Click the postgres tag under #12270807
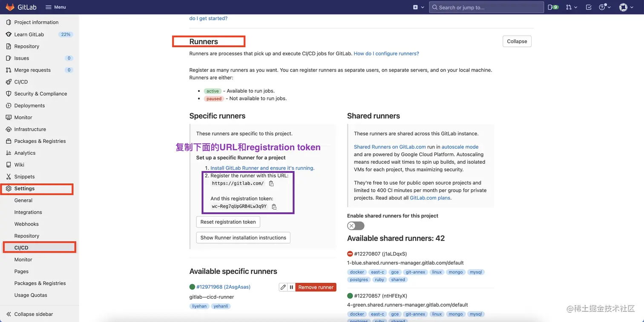The image size is (644, 322). tap(359, 280)
